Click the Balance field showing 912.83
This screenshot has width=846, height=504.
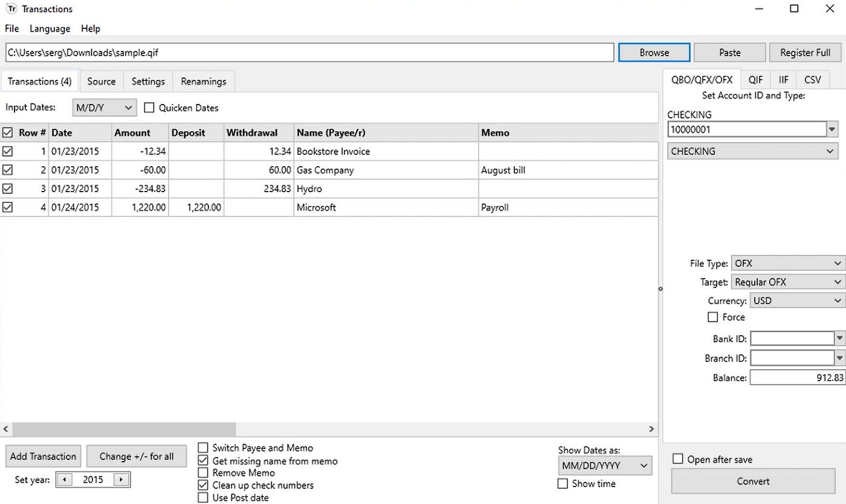pyautogui.click(x=796, y=378)
